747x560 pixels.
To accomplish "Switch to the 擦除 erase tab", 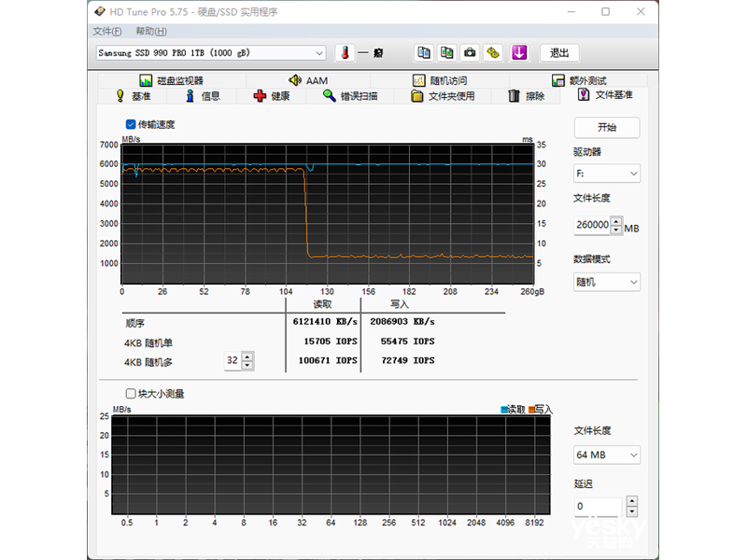I will click(527, 96).
